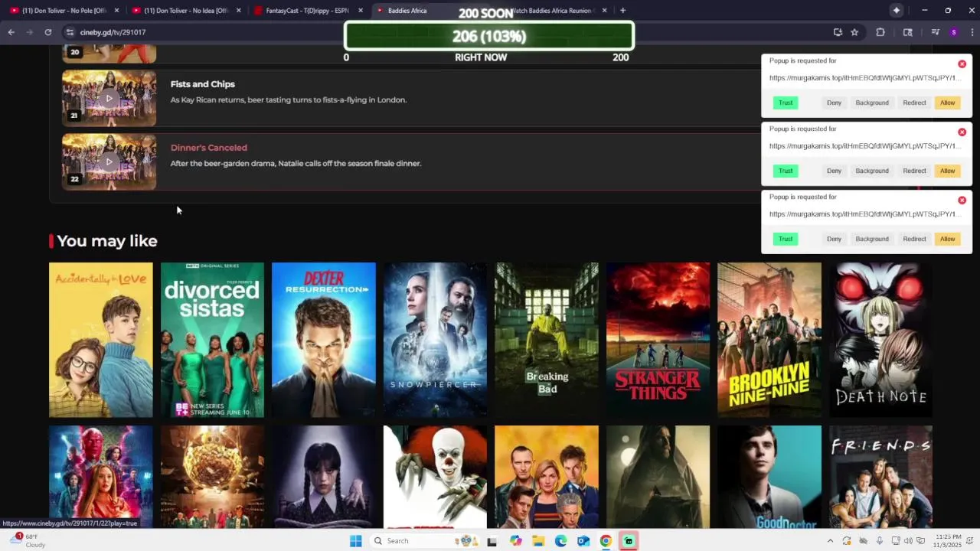Click Deny on the second popup request
The width and height of the screenshot is (980, 551).
pyautogui.click(x=835, y=171)
